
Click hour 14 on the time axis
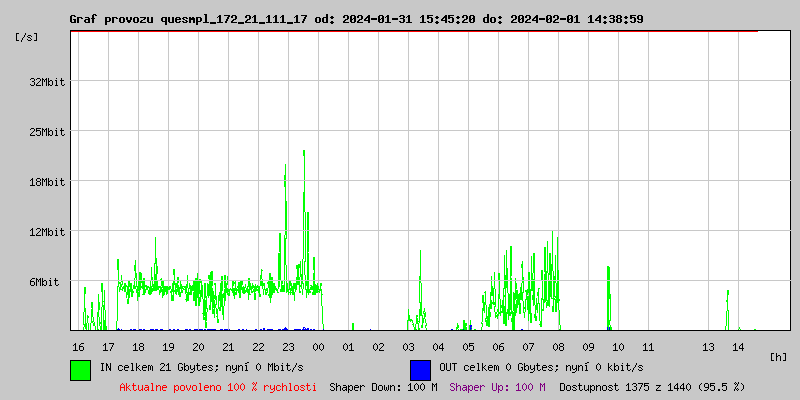pyautogui.click(x=738, y=346)
